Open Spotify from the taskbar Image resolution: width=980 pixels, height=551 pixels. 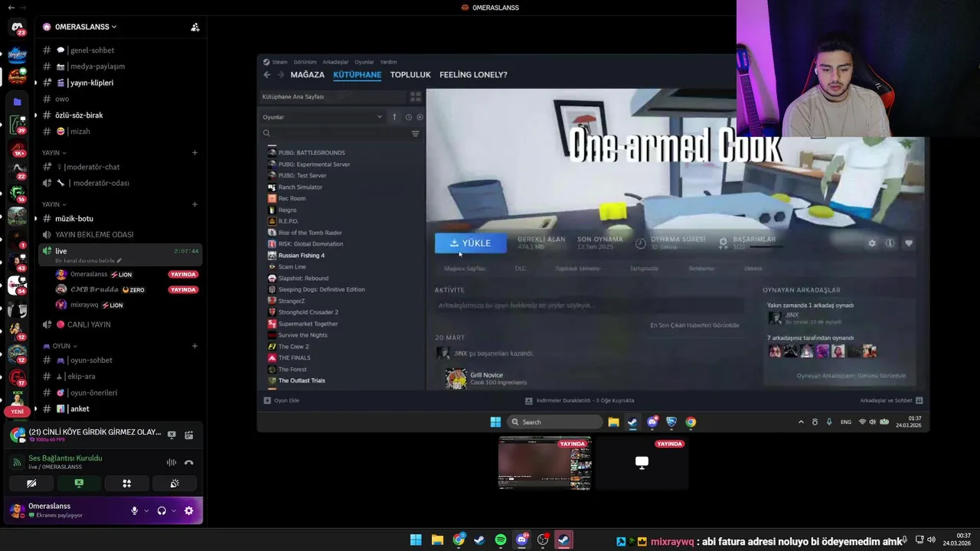[x=501, y=540]
